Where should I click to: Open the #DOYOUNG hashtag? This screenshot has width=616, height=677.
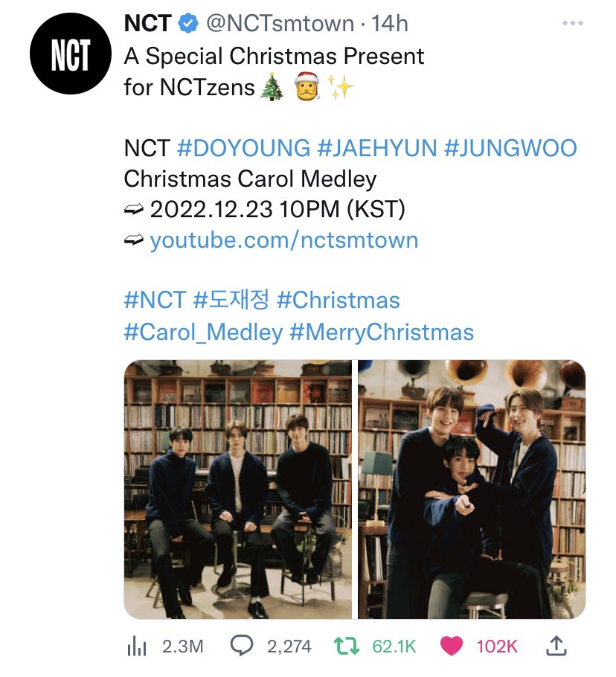pyautogui.click(x=244, y=148)
